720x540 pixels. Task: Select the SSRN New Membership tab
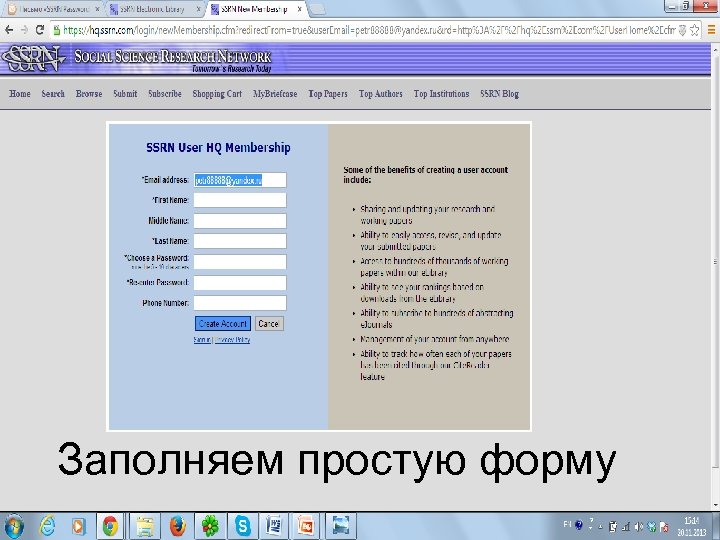click(253, 9)
